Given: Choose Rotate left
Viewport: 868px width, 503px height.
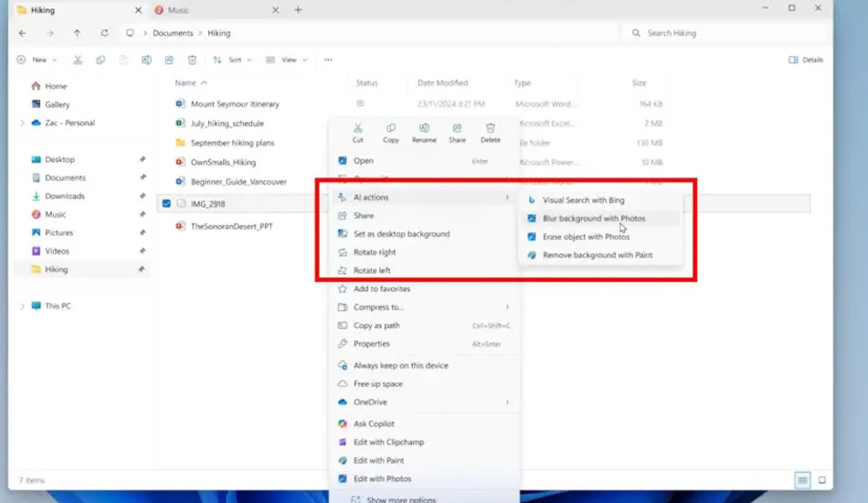Looking at the screenshot, I should [x=424, y=271].
